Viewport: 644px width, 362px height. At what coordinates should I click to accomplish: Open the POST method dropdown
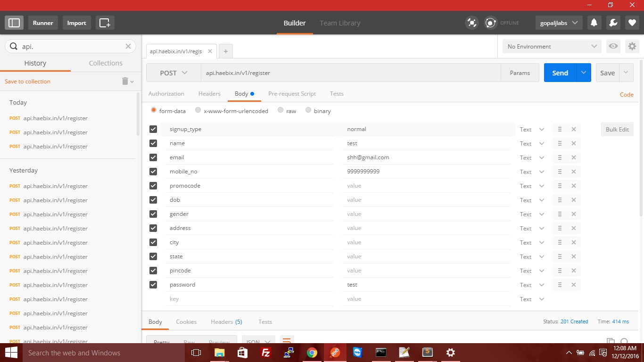coord(173,73)
